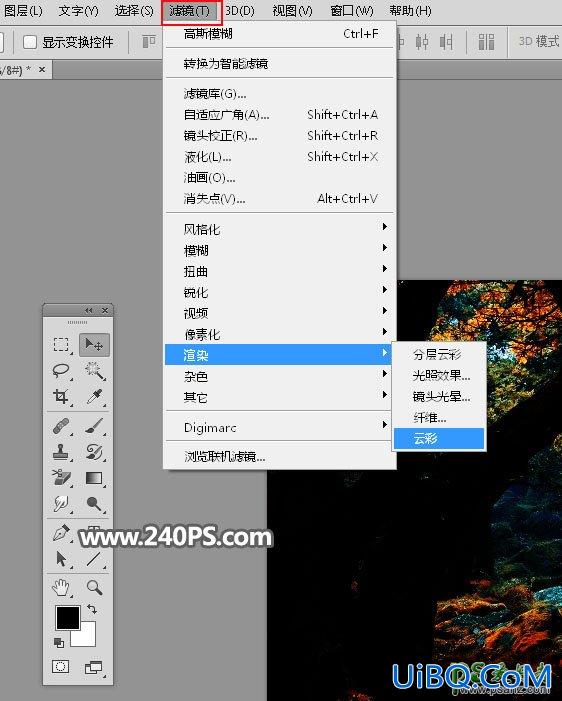Image resolution: width=562 pixels, height=701 pixels.
Task: Reset default foreground/background colors
Action: [x=59, y=643]
